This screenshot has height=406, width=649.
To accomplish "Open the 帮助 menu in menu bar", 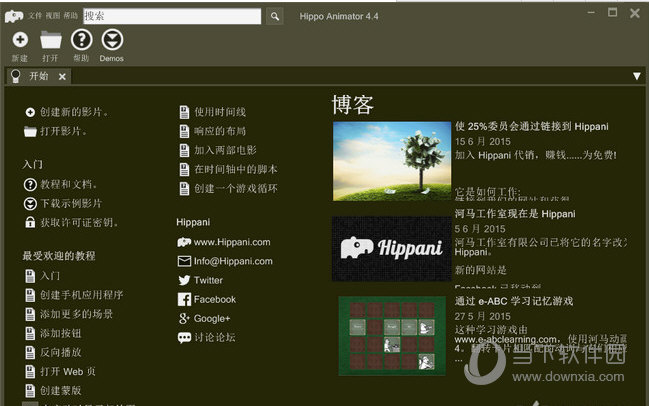I will point(71,16).
